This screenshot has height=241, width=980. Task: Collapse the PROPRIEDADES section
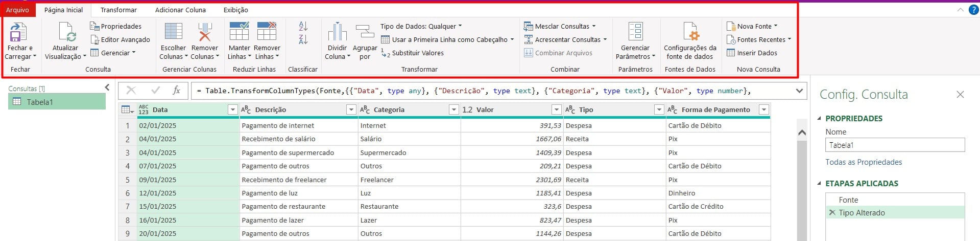(x=819, y=118)
